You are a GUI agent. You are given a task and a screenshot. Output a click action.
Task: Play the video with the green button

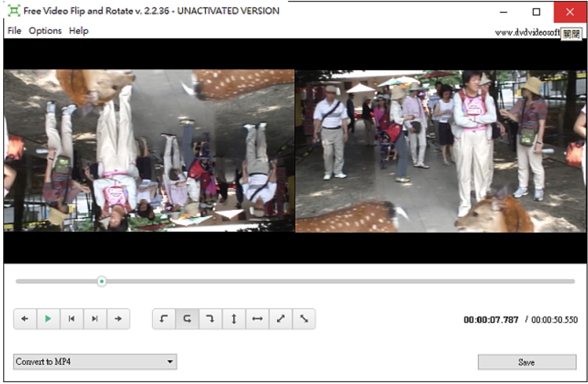point(48,319)
